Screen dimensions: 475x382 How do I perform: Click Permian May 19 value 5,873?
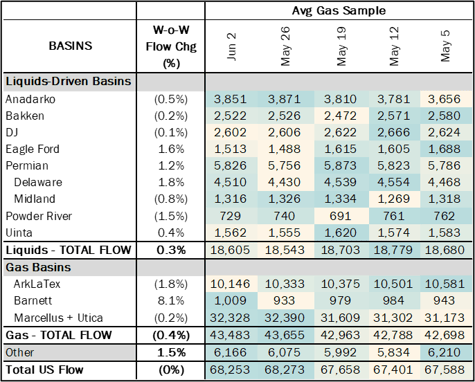point(340,166)
